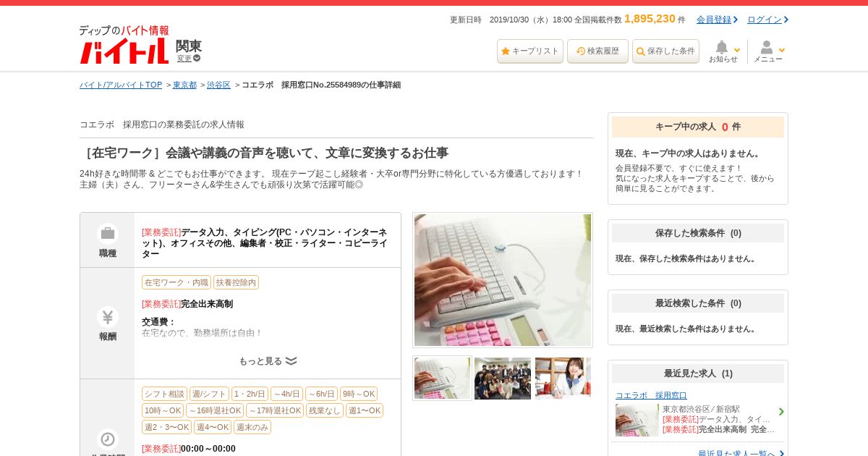Open 保存した条件 saved conditions

pyautogui.click(x=665, y=51)
